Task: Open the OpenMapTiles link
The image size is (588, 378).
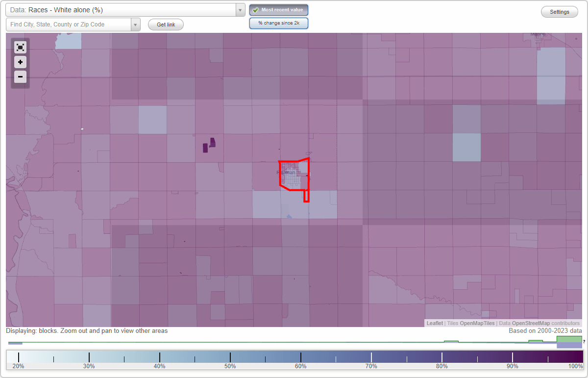Action: click(x=478, y=323)
